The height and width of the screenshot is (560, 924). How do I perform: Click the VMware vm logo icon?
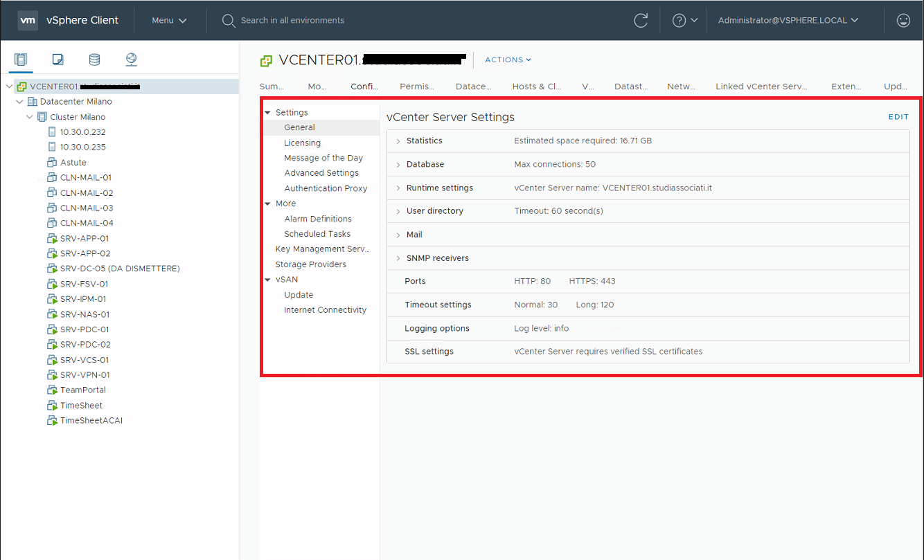coord(28,20)
